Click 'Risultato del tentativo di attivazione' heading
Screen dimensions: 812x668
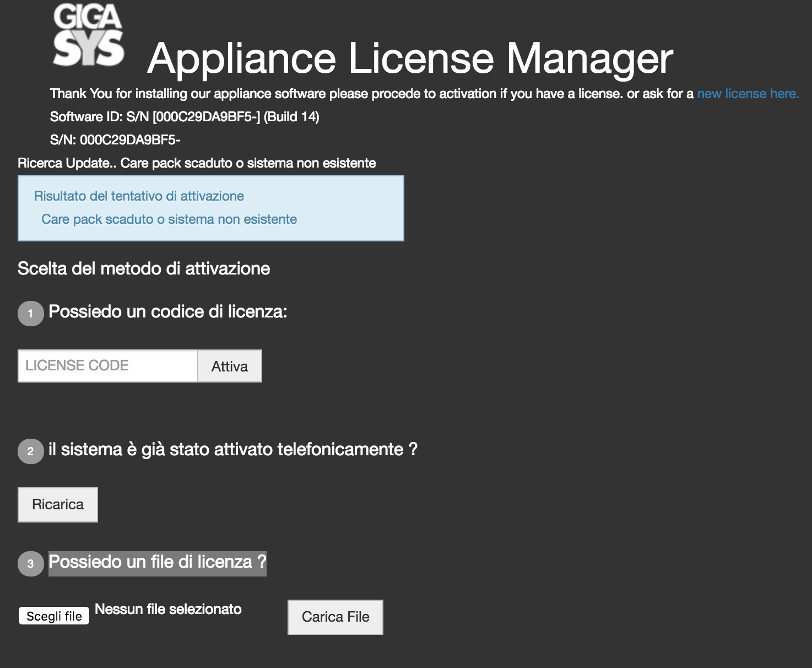[139, 196]
